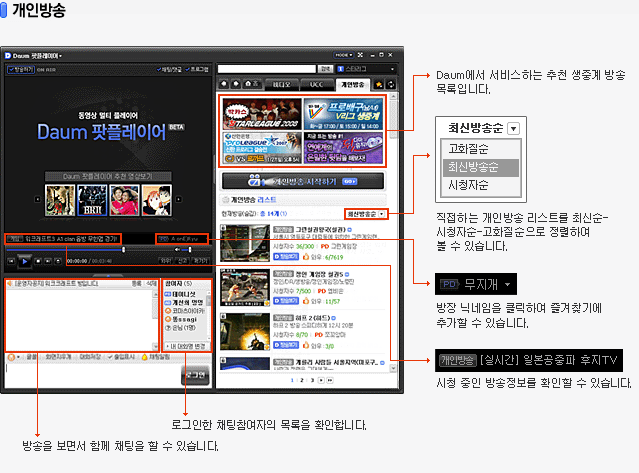Click the 검색 search button

point(325,69)
